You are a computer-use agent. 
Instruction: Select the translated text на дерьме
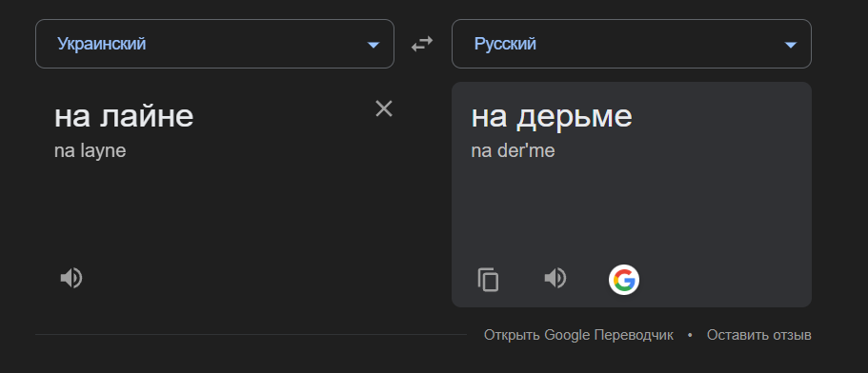[552, 117]
